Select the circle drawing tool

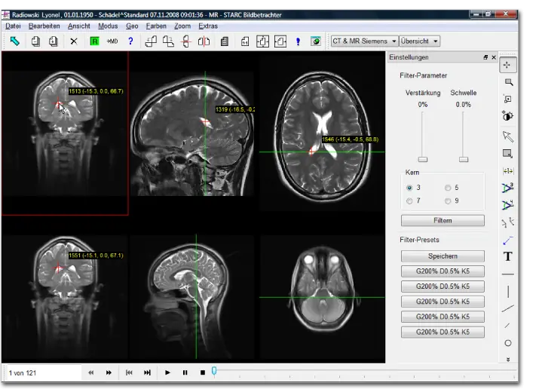click(x=507, y=342)
